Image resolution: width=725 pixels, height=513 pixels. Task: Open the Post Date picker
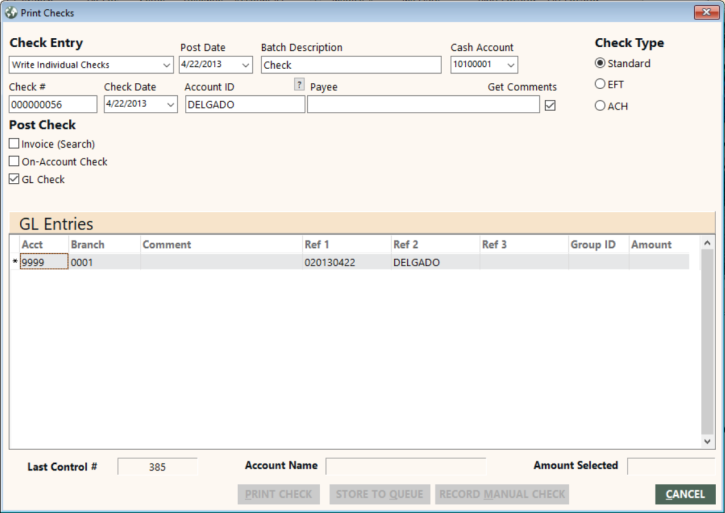246,65
